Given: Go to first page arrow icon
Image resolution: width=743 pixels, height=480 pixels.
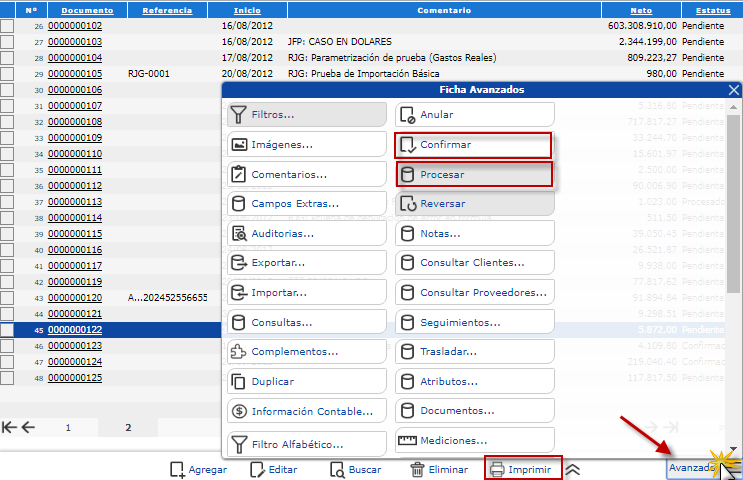Looking at the screenshot, I should (9, 427).
